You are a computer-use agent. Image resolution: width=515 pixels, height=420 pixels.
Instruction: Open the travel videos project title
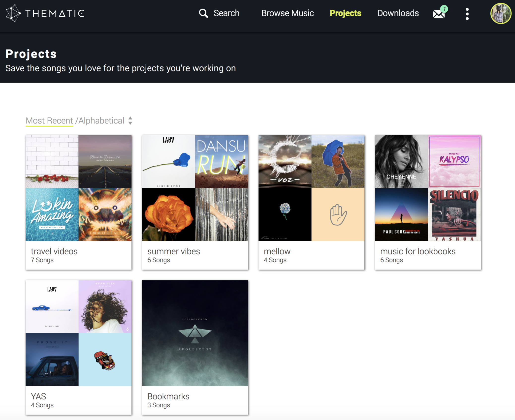pos(54,251)
